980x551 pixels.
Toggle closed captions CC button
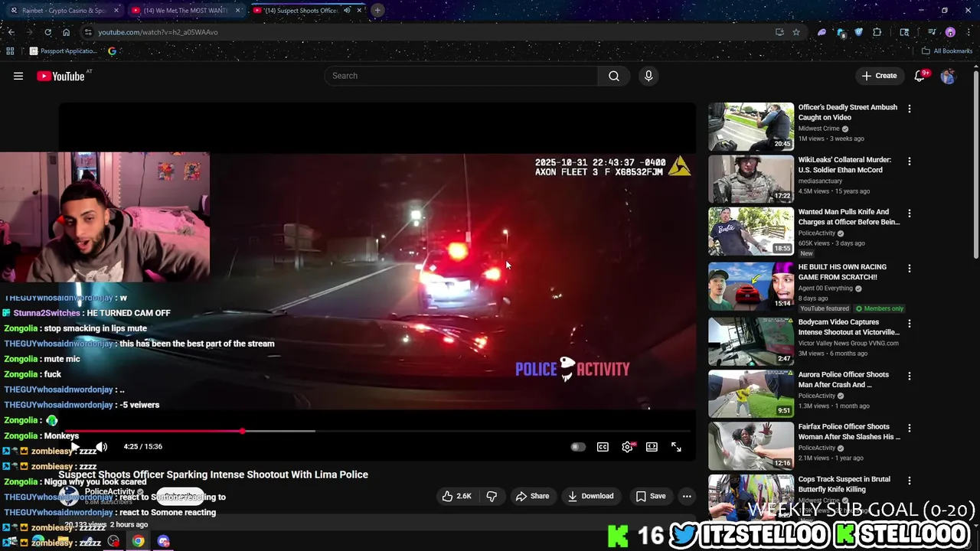click(603, 447)
